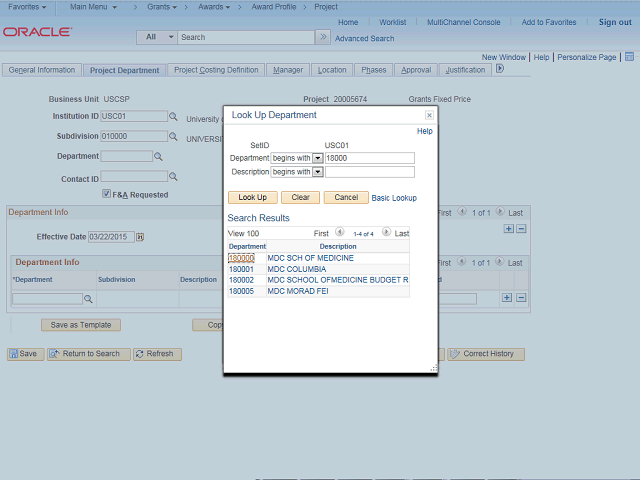Choose department 180002 in search results
This screenshot has width=640, height=480.
coord(241,280)
